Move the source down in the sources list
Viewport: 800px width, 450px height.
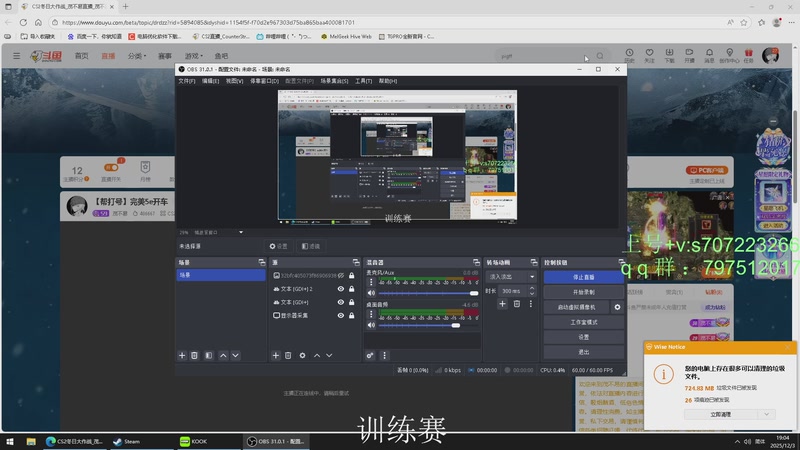[x=329, y=356]
